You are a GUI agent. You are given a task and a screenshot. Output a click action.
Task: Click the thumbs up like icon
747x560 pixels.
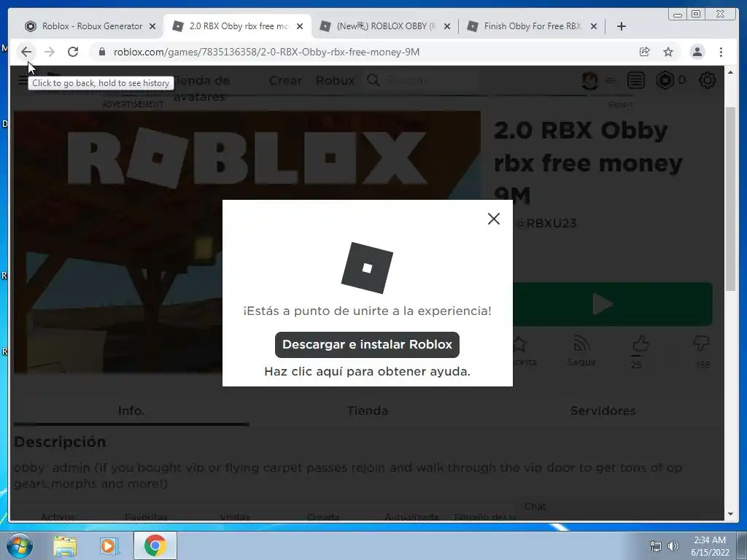640,344
